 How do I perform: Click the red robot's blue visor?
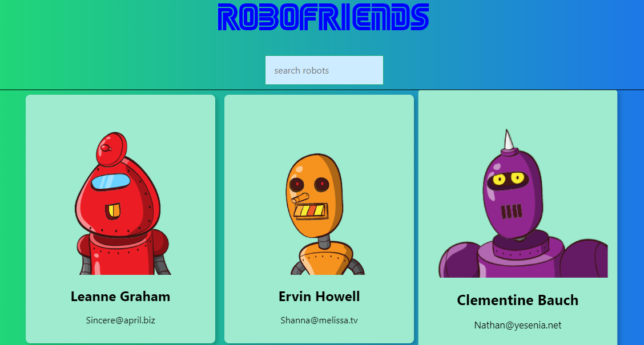point(111,181)
